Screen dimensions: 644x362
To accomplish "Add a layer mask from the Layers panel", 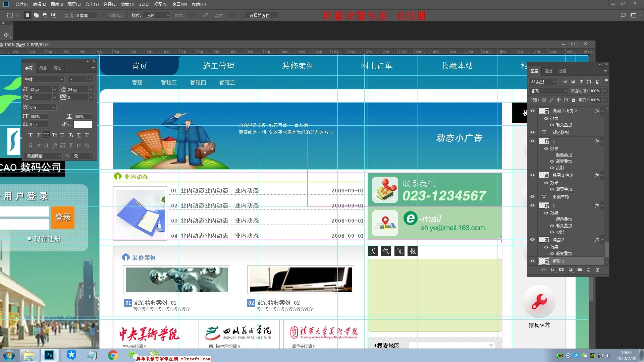I will [561, 269].
